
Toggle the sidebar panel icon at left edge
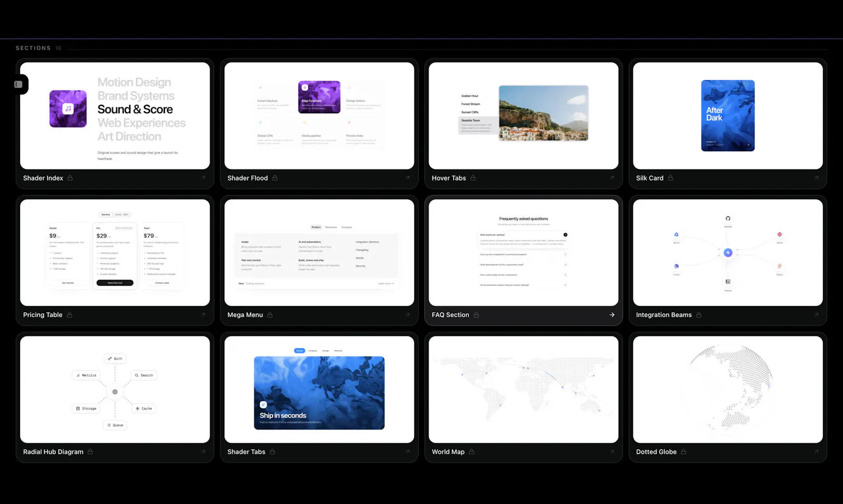click(x=18, y=84)
